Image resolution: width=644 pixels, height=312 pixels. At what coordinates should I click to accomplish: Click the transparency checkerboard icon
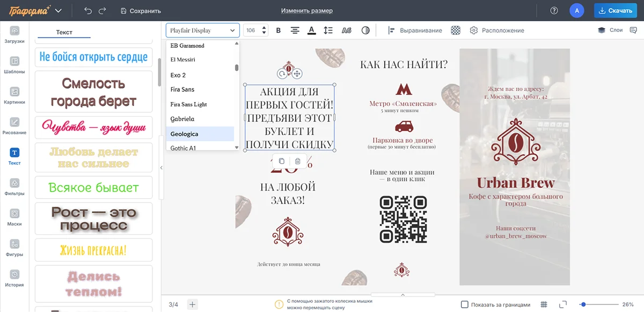tap(456, 31)
